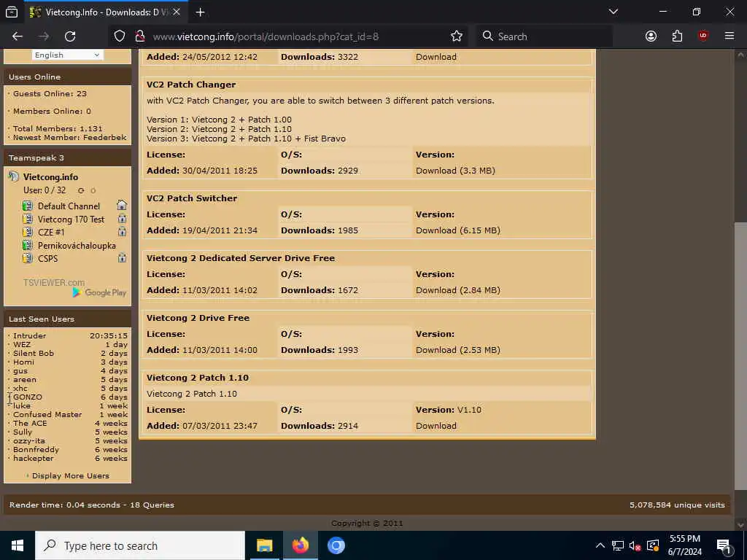The image size is (747, 560).
Task: Click lock icon beside CZE #1
Action: coord(123,232)
